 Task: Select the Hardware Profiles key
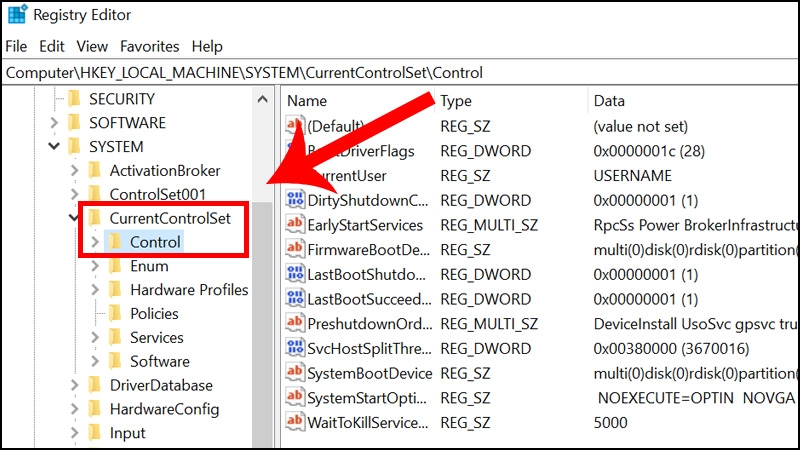coord(189,290)
